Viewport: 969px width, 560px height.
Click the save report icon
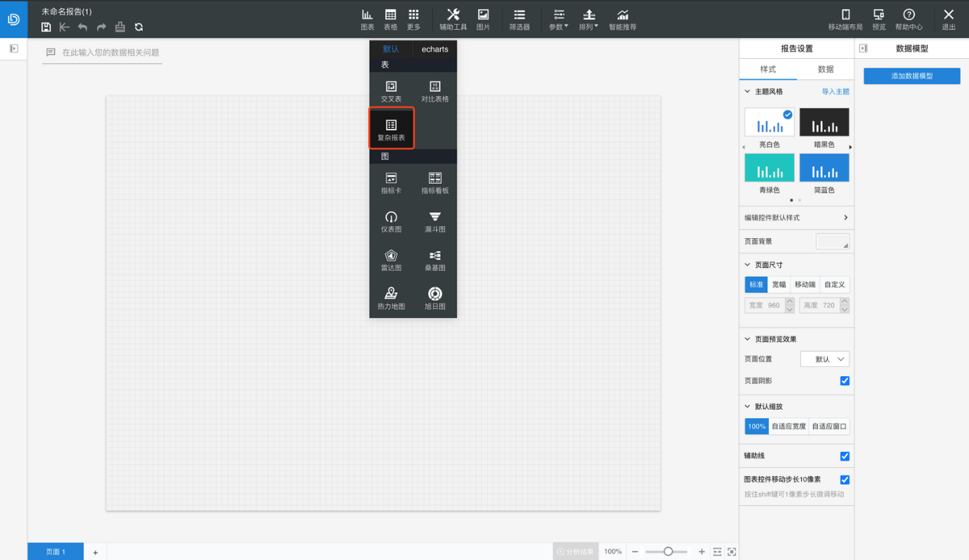[x=46, y=27]
